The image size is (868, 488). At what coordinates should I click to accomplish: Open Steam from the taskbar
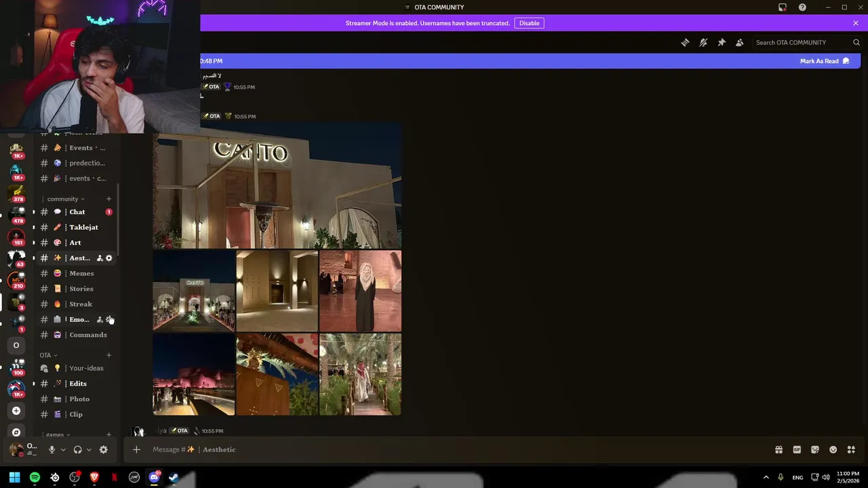(174, 477)
